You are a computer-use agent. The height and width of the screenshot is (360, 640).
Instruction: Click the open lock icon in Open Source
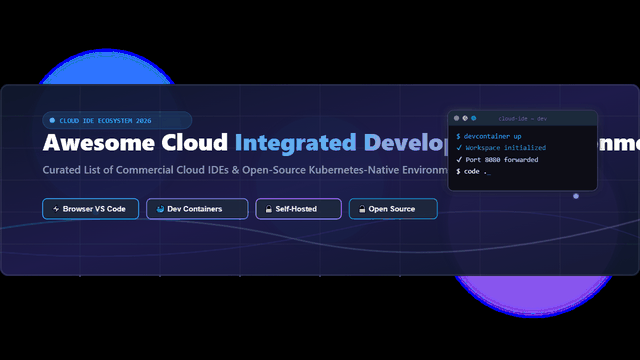click(x=362, y=209)
